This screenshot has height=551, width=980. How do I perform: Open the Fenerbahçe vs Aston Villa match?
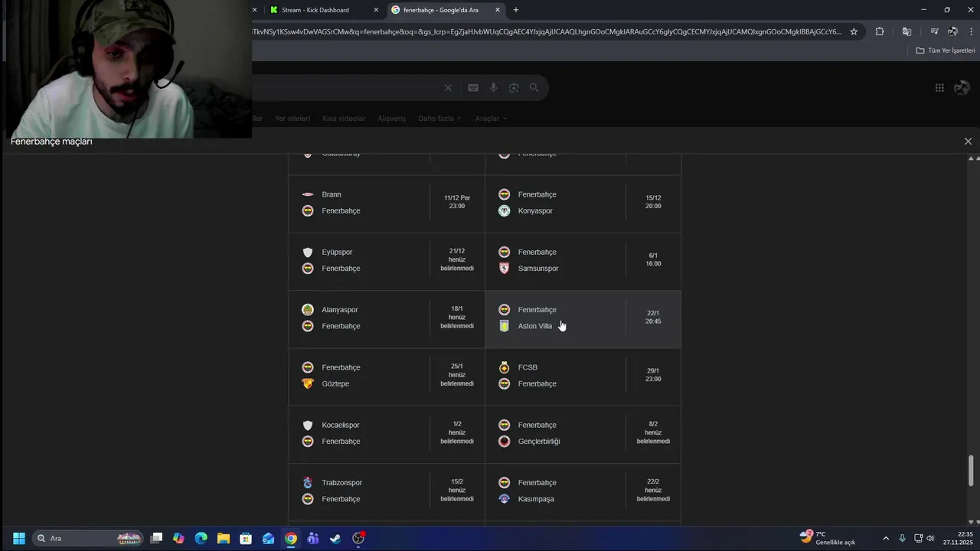[583, 319]
